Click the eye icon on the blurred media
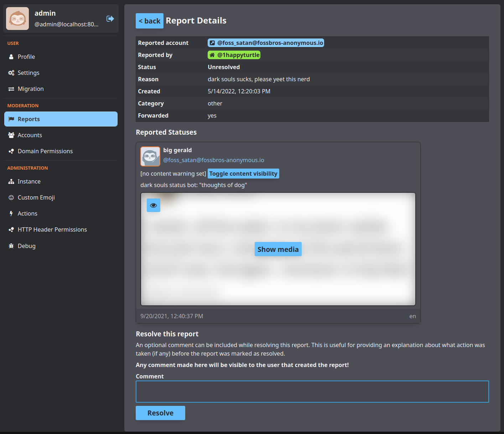The image size is (504, 434). (x=153, y=205)
